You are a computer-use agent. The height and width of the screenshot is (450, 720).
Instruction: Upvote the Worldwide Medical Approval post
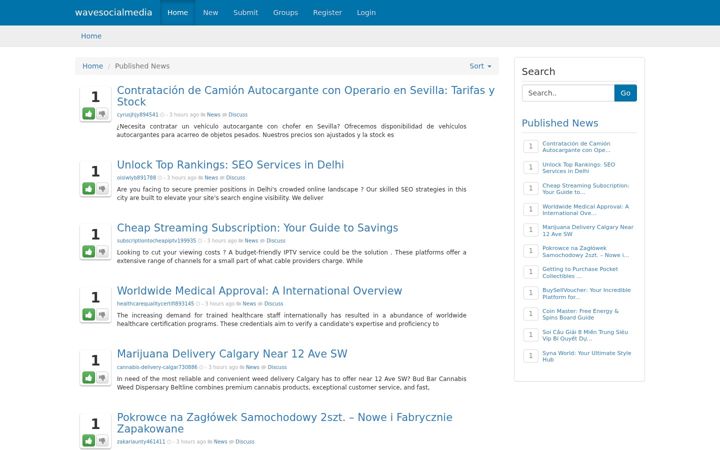89,315
